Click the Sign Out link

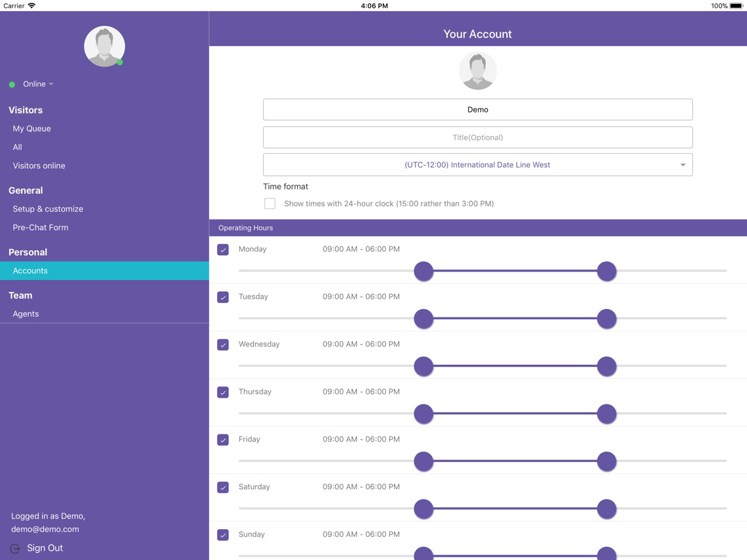point(45,548)
